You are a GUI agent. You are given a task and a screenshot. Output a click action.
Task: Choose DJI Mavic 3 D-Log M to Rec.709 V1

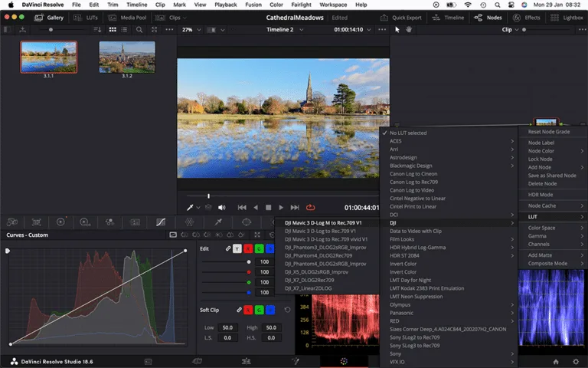[327, 222]
